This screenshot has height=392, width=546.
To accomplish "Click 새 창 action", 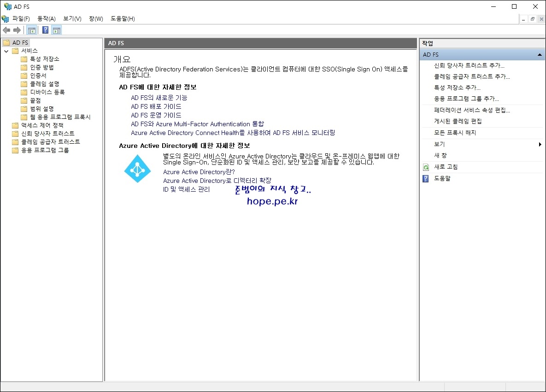I will point(440,156).
